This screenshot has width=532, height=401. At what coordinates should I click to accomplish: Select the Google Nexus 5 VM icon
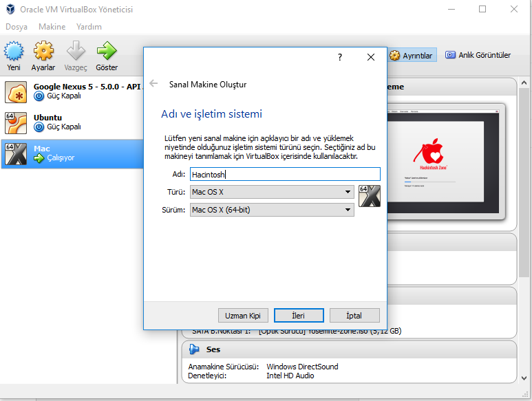pyautogui.click(x=16, y=92)
